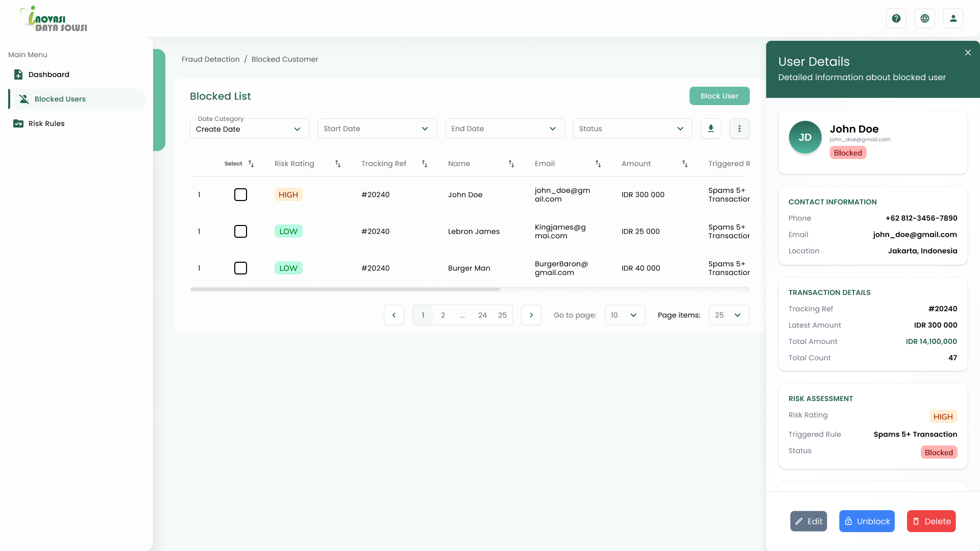
Task: Click the horizontal table scrollbar
Action: coord(346,289)
